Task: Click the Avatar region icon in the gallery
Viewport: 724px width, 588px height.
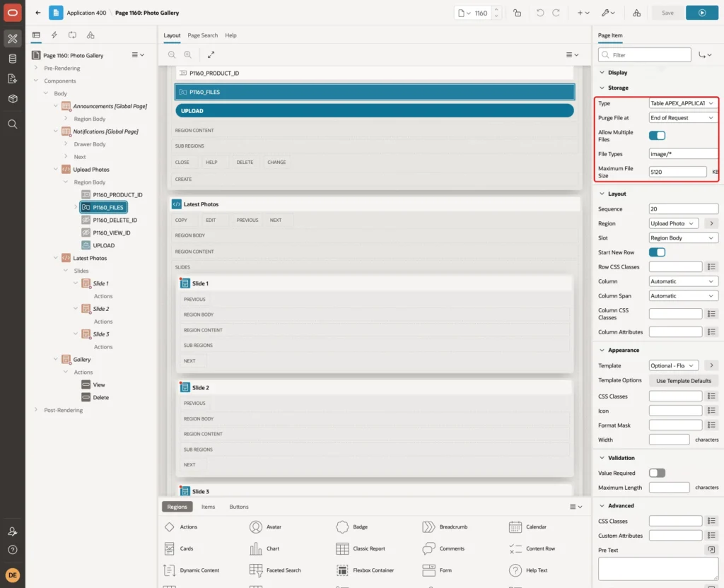Action: tap(256, 527)
